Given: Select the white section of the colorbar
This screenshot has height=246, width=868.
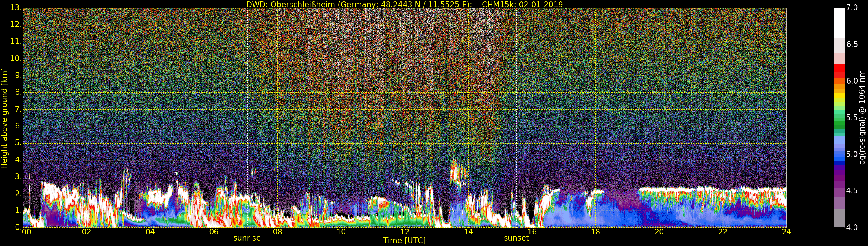Looking at the screenshot, I should 839,22.
